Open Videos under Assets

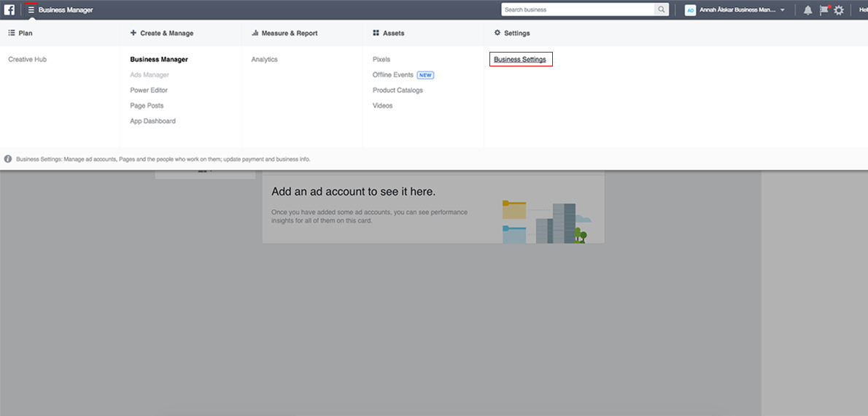[x=382, y=106]
